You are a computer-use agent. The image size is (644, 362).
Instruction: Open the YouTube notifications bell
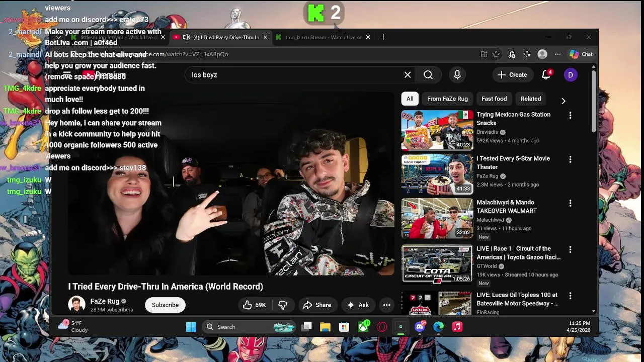546,75
